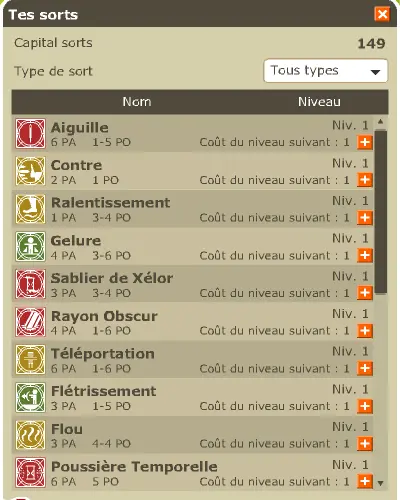The height and width of the screenshot is (500, 400).
Task: Increase Gelure level using plus button
Action: 365,255
